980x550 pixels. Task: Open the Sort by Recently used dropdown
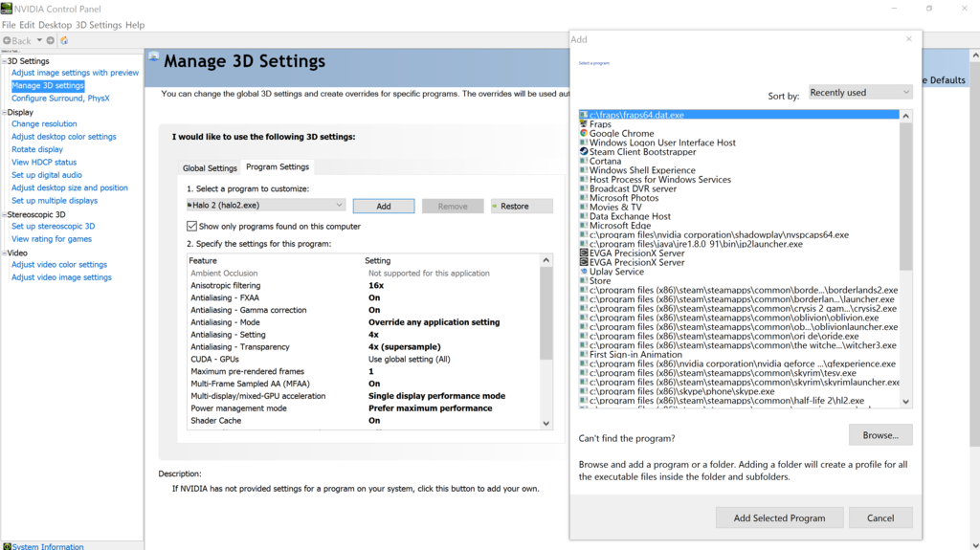[x=860, y=93]
